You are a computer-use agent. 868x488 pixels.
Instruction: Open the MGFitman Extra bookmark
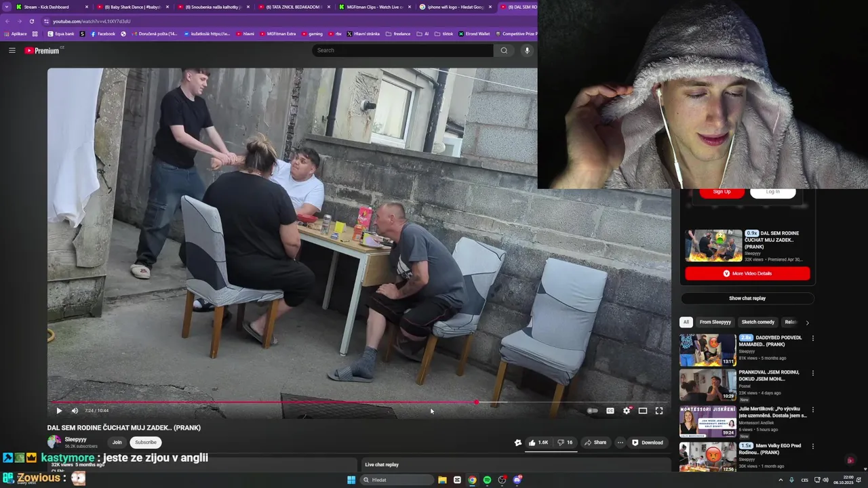click(x=277, y=33)
